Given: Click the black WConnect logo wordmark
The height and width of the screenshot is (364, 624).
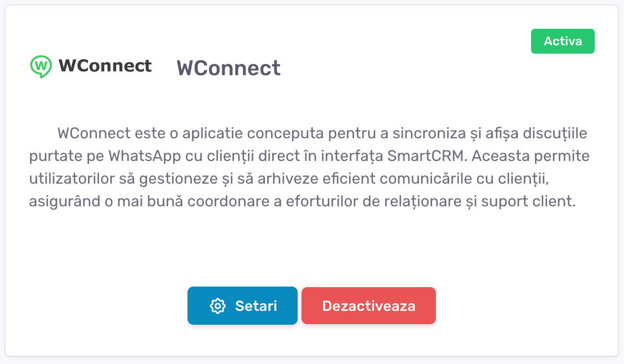Looking at the screenshot, I should [x=105, y=66].
